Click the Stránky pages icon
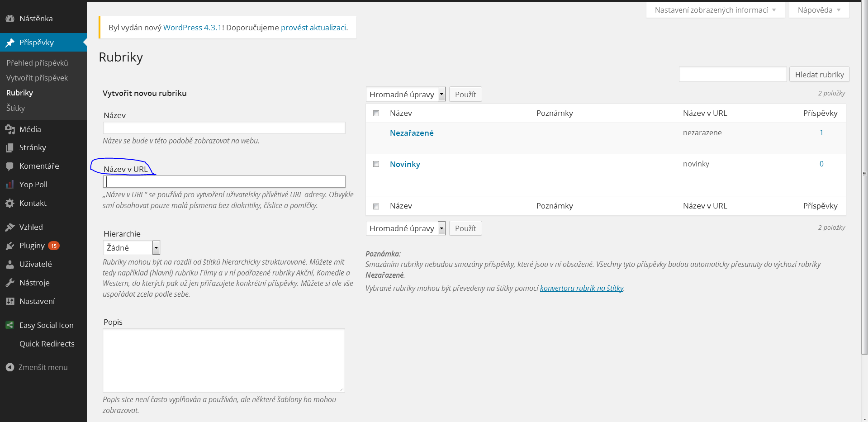 [x=10, y=148]
